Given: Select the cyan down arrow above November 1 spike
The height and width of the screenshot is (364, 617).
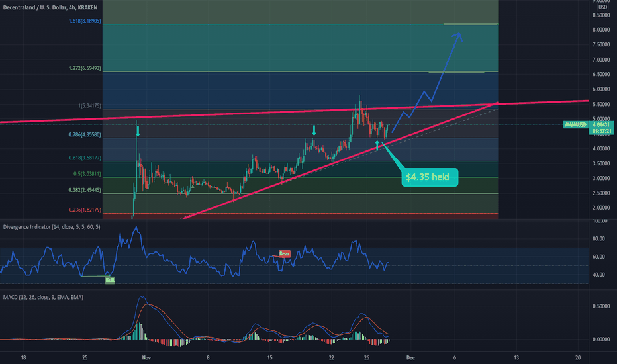Looking at the screenshot, I should 138,132.
